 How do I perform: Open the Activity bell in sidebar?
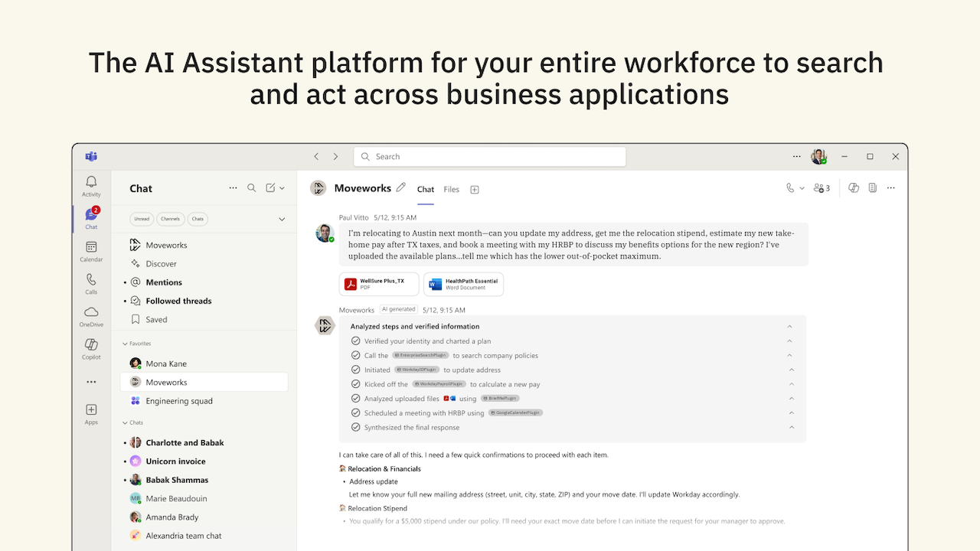[91, 186]
